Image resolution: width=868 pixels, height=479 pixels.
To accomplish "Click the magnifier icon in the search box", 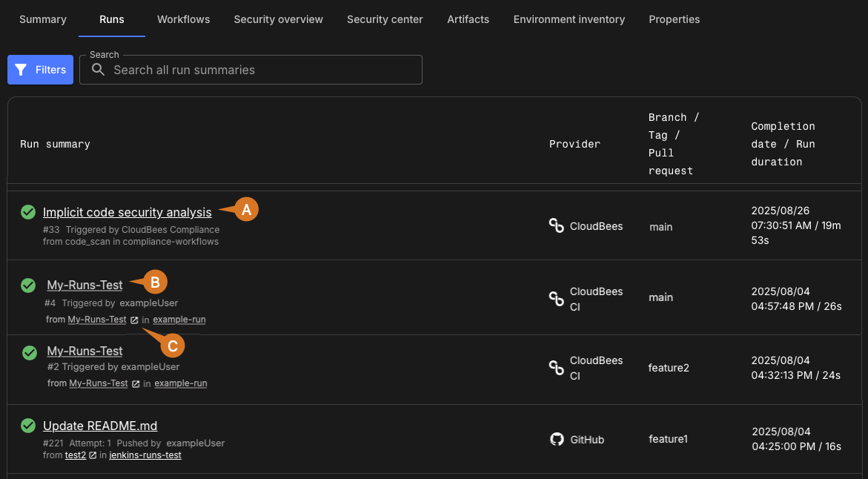I will 98,70.
